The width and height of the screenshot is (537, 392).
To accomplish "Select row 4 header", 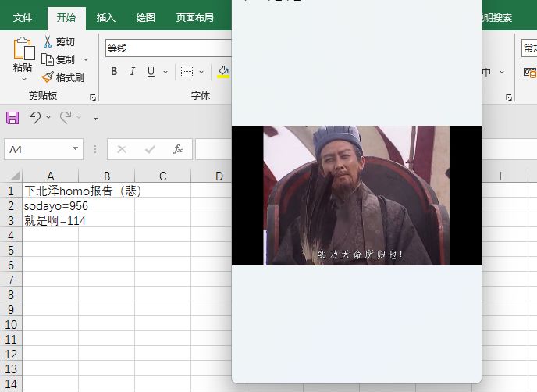I will pyautogui.click(x=11, y=236).
